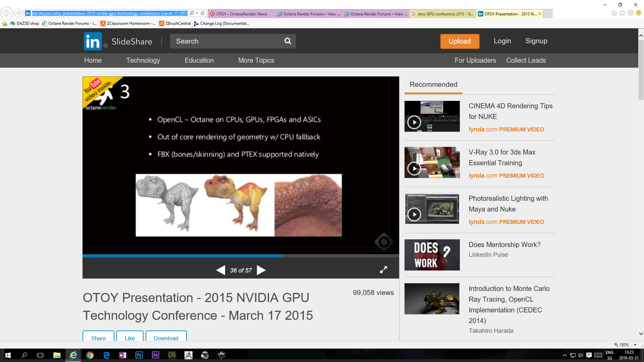The width and height of the screenshot is (644, 362).
Task: Open More Topics menu
Action: pos(256,60)
